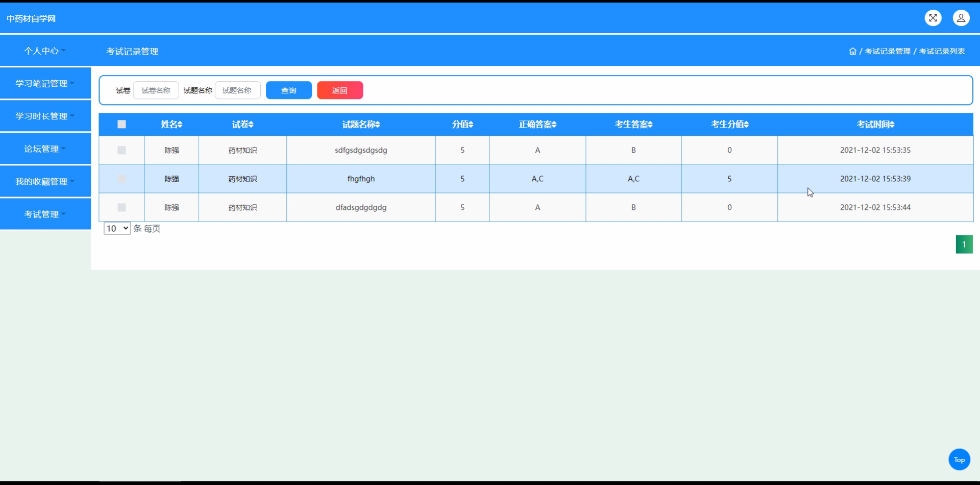Click question name fhgfhgh cell
Viewport: 980px width, 485px height.
click(361, 179)
